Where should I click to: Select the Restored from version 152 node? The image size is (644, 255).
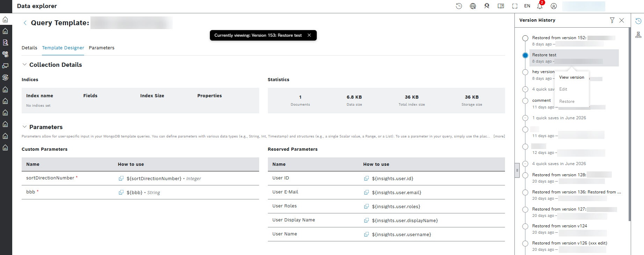point(525,38)
